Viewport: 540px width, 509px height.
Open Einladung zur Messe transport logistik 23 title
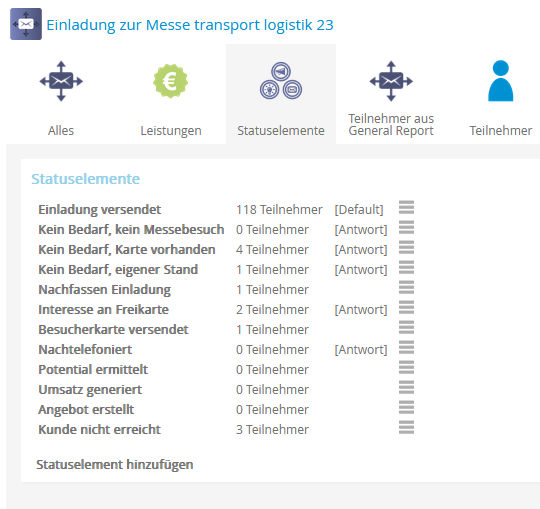[190, 25]
